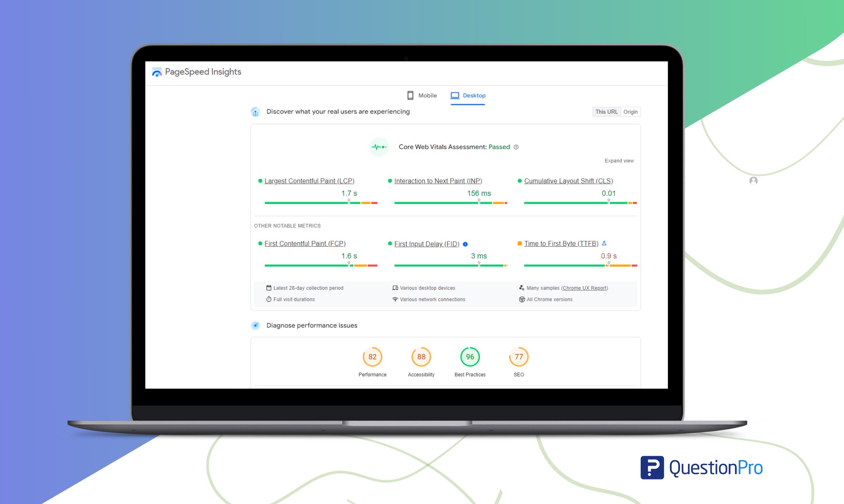This screenshot has width=844, height=504.
Task: Click the devices icon for desktop devices
Action: [x=395, y=288]
